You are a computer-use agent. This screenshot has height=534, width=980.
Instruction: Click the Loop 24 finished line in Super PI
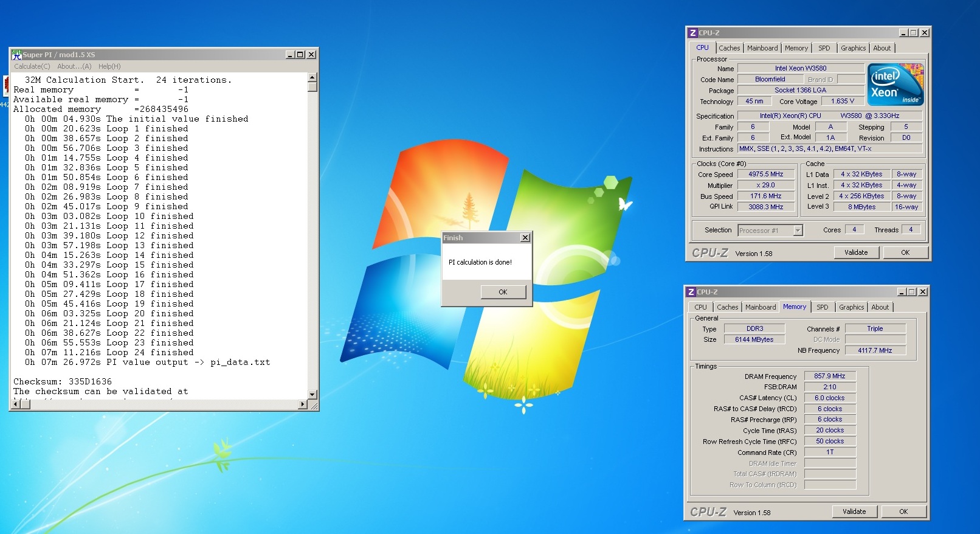tap(109, 353)
